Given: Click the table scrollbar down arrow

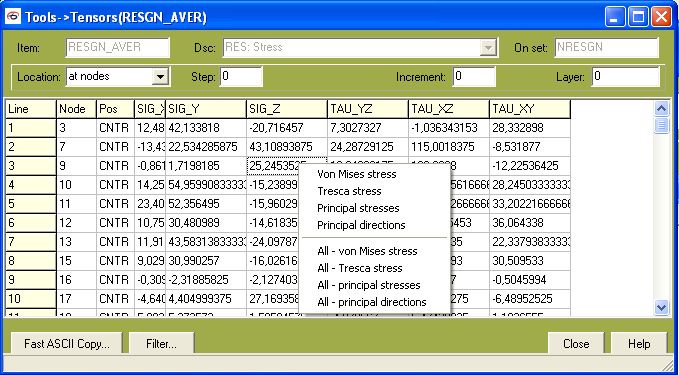Looking at the screenshot, I should [x=661, y=307].
